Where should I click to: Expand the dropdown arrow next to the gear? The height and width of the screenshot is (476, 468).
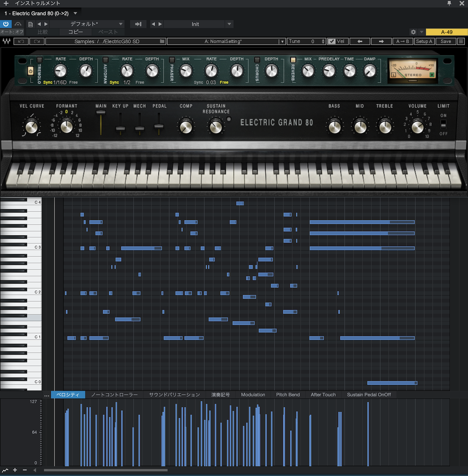422,32
